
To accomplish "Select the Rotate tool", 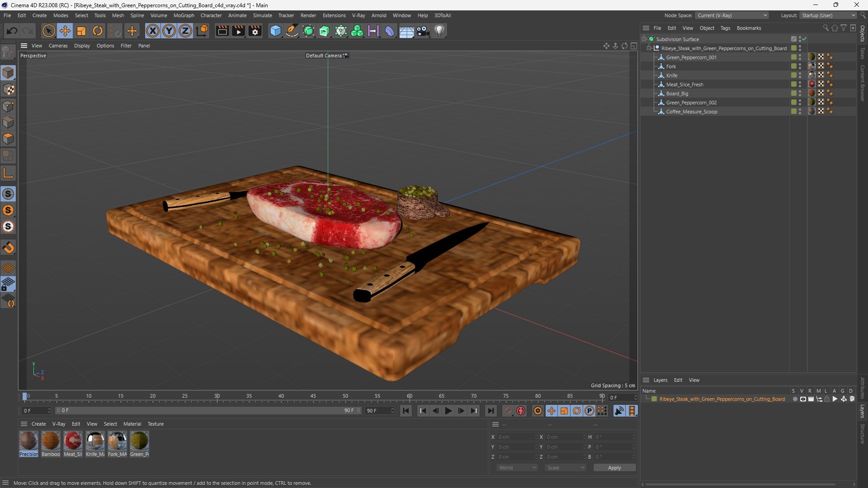I will [98, 31].
